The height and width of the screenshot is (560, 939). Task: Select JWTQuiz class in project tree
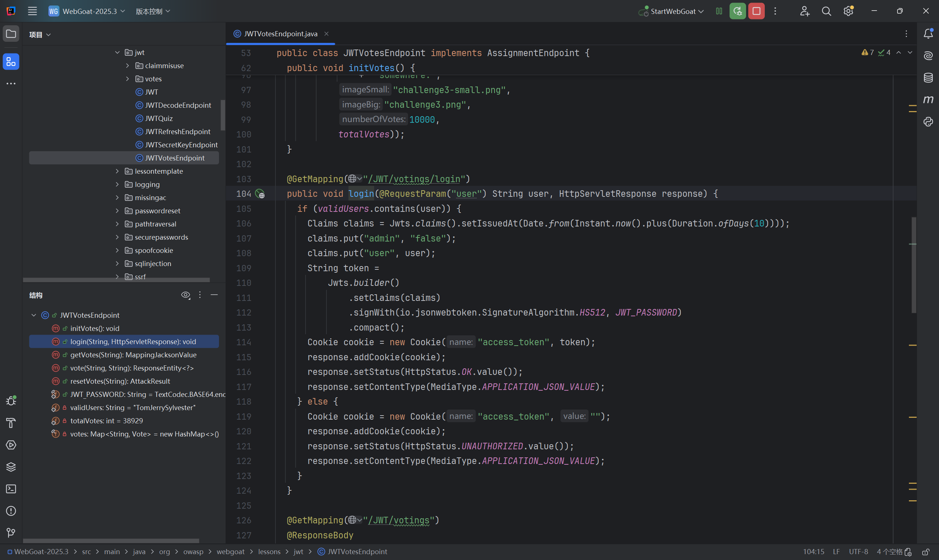158,118
